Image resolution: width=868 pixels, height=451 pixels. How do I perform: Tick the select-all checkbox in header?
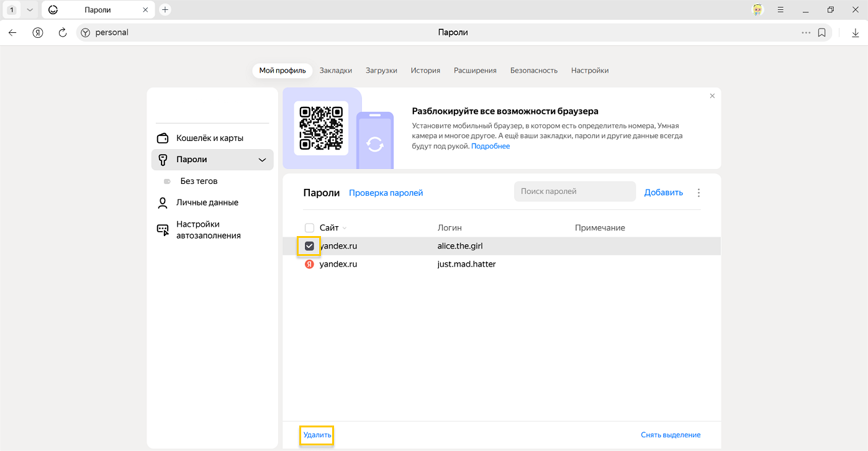309,228
